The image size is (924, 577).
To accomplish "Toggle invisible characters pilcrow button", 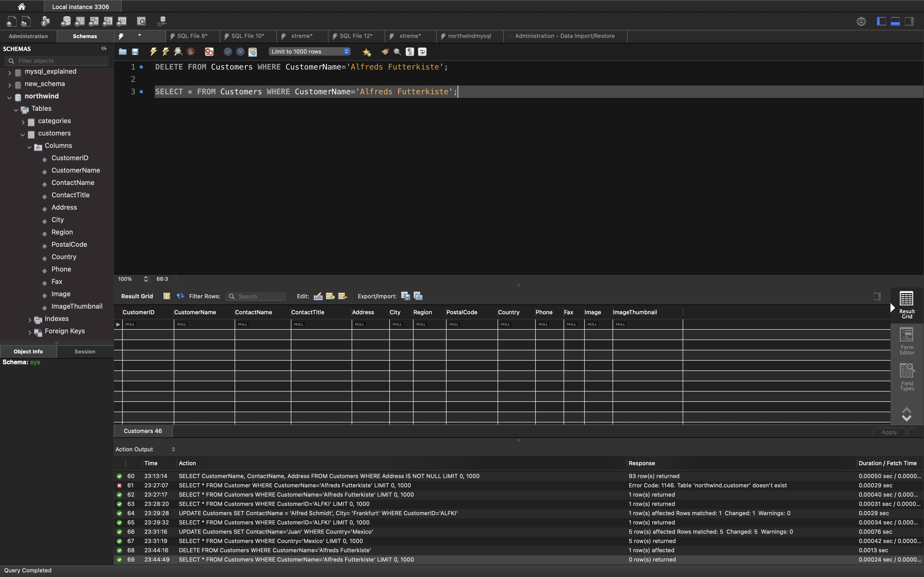I will coord(410,52).
